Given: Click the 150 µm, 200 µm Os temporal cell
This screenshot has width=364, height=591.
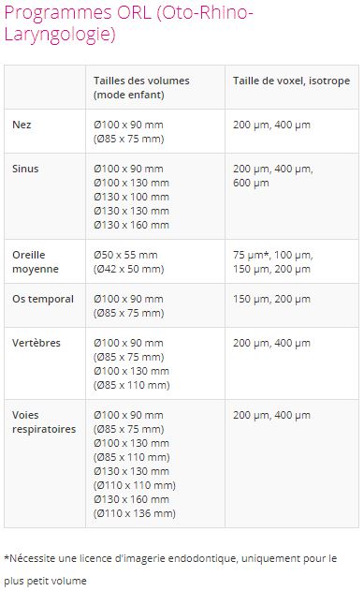Looking at the screenshot, I should point(271,299).
